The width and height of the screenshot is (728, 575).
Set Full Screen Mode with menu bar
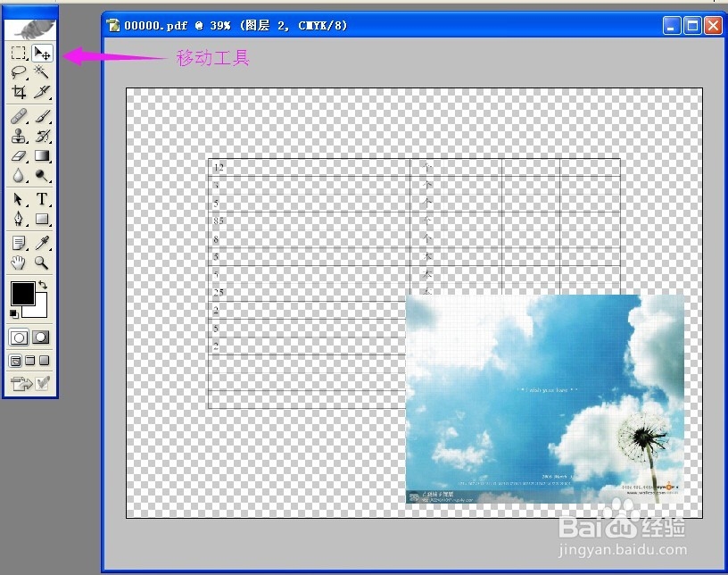point(30,361)
